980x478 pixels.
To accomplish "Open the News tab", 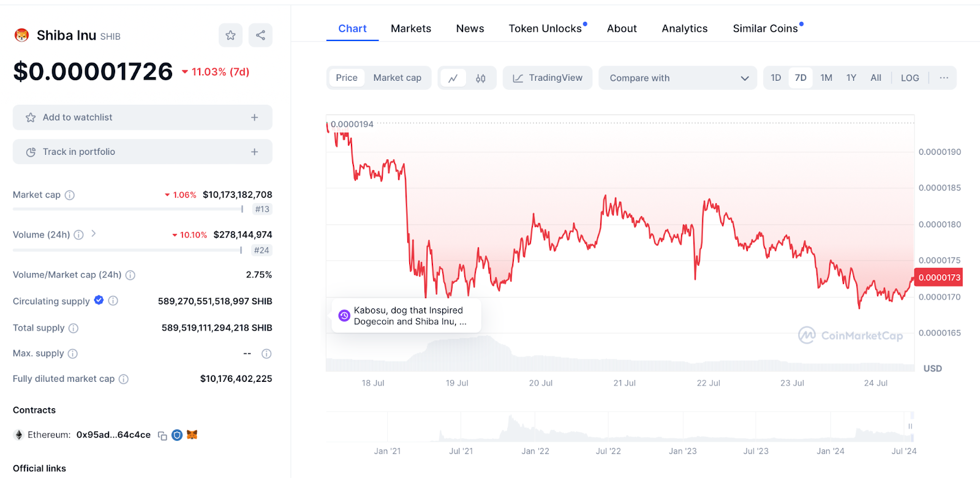I will [x=470, y=29].
